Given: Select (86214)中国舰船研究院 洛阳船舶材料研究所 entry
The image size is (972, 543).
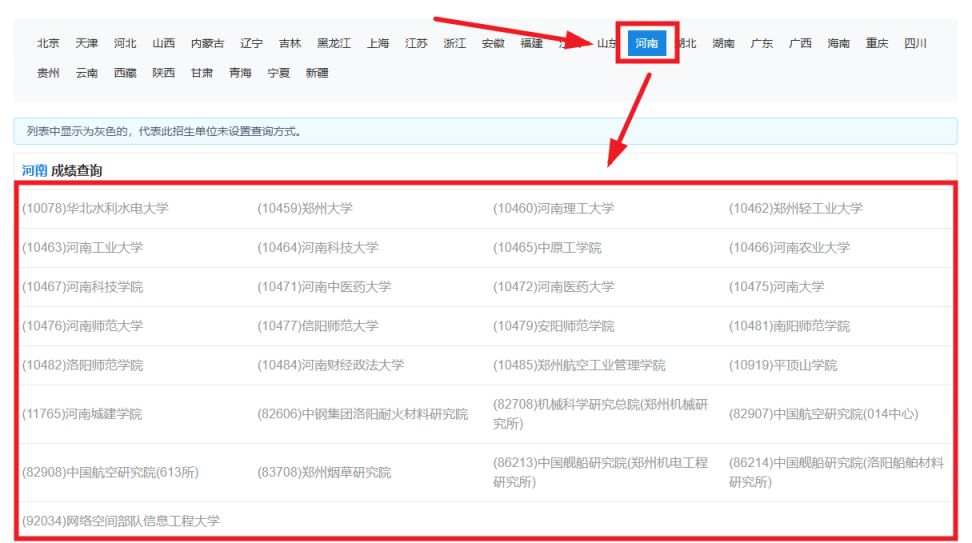Looking at the screenshot, I should [836, 472].
